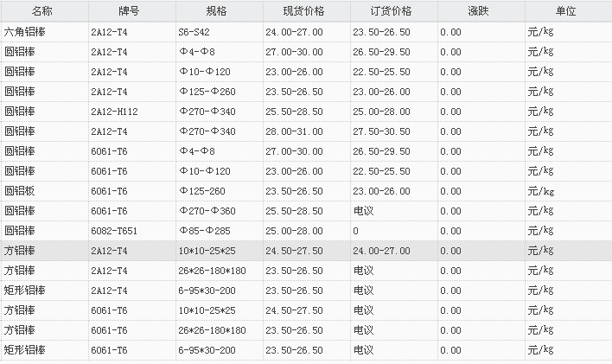Screen dimensions: 612x364
Task: Click the 单位 column header
Action: coord(565,11)
